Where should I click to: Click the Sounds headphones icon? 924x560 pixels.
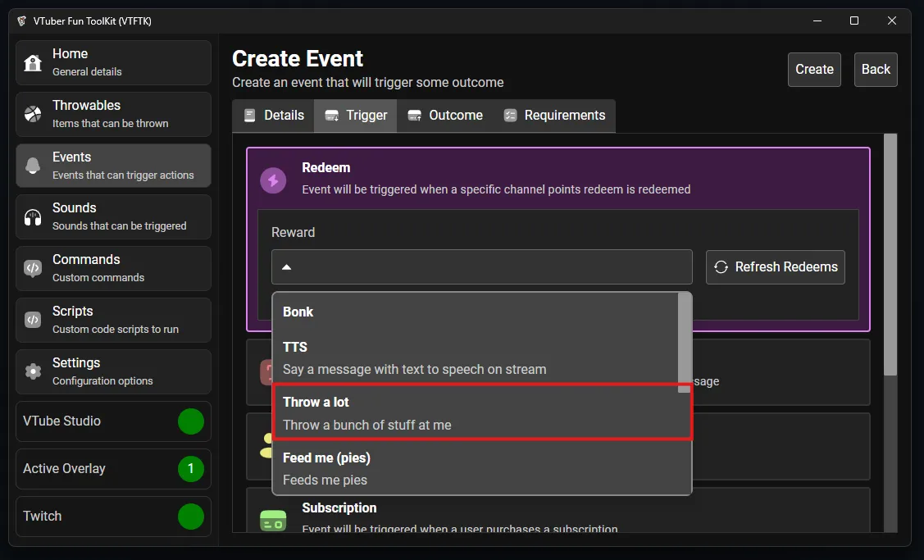(x=33, y=217)
